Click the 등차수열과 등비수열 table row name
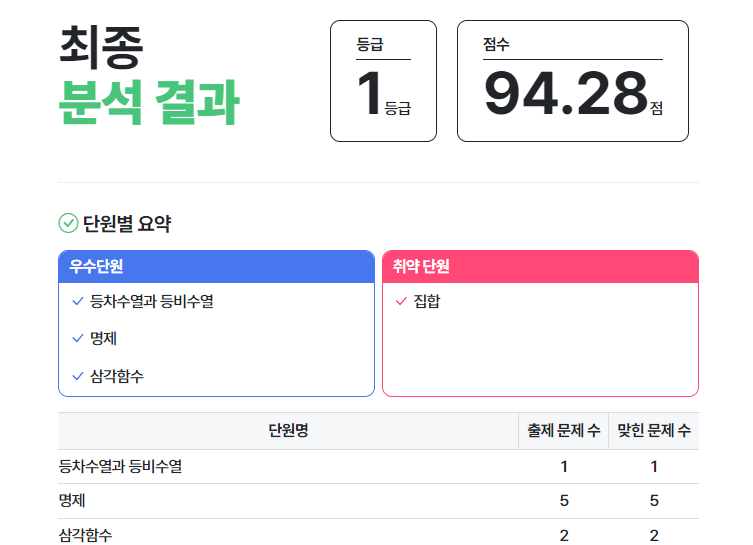Viewport: 753px width, 545px height. [121, 466]
